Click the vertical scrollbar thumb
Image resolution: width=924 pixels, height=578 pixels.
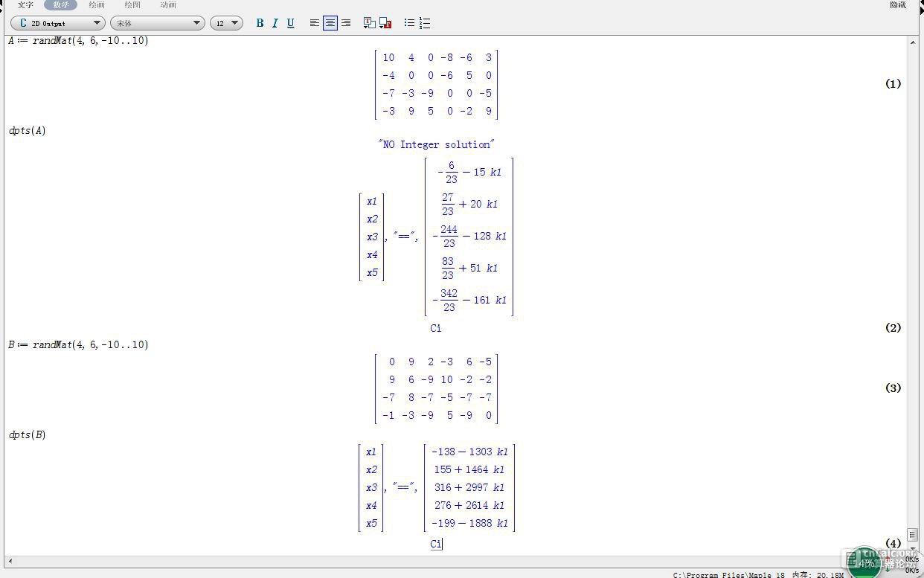913,535
